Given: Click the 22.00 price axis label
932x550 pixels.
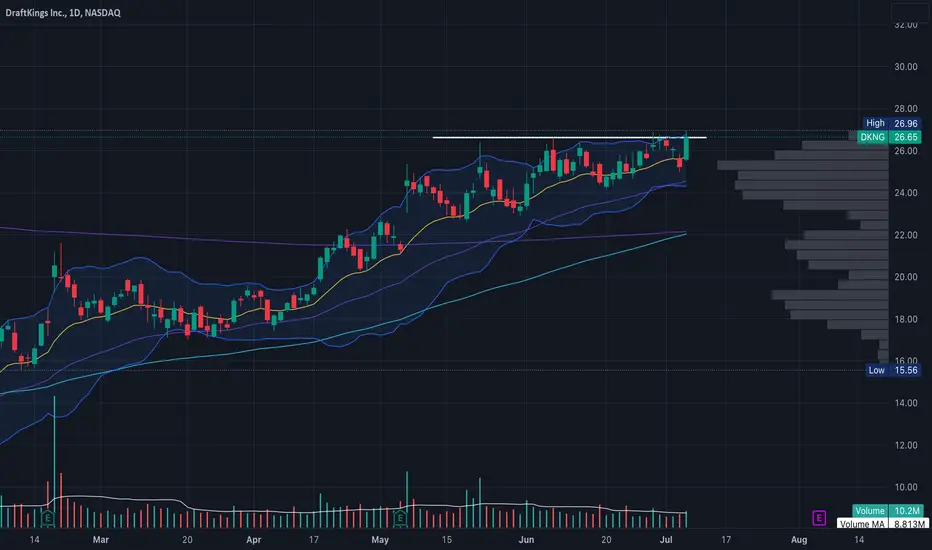Looking at the screenshot, I should pyautogui.click(x=906, y=235).
